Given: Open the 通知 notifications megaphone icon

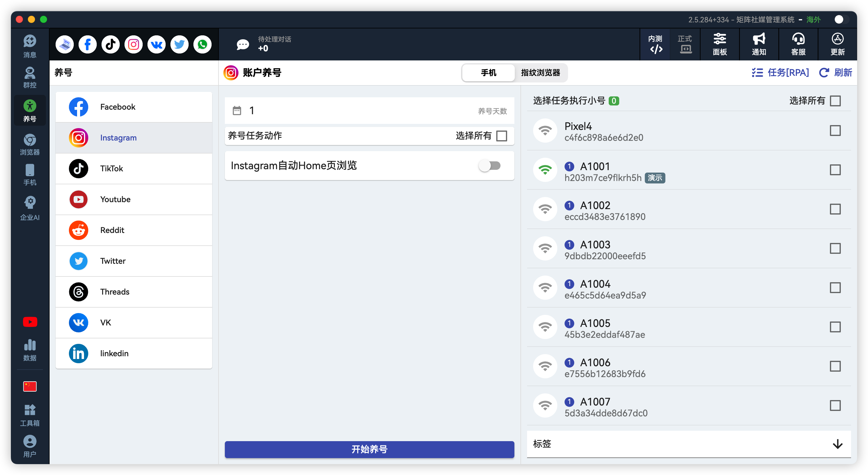Looking at the screenshot, I should pyautogui.click(x=759, y=44).
